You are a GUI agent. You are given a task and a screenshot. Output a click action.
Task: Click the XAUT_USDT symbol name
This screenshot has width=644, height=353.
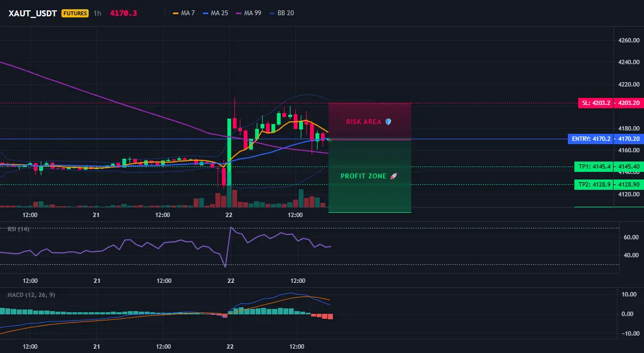click(33, 13)
